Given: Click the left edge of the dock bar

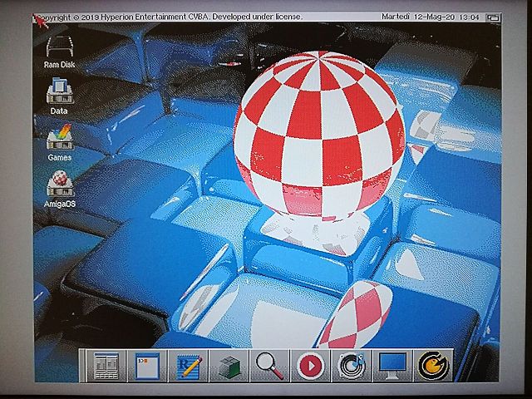Looking at the screenshot, I should point(82,366).
